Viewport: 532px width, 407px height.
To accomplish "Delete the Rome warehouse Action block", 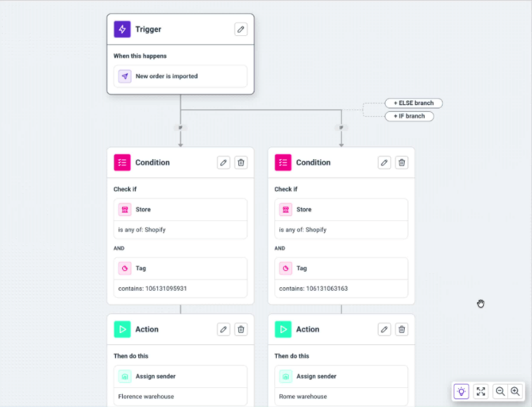I will [402, 329].
